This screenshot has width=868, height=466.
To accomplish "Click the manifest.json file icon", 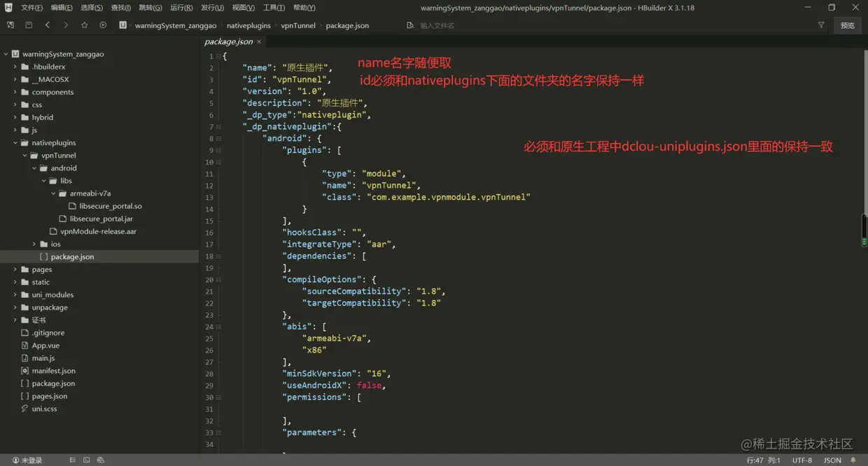I will click(25, 371).
